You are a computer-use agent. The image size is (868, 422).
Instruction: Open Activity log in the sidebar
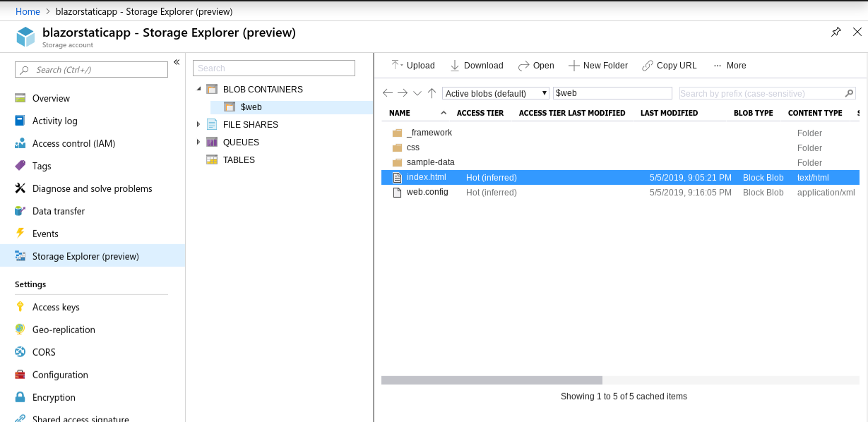point(55,121)
